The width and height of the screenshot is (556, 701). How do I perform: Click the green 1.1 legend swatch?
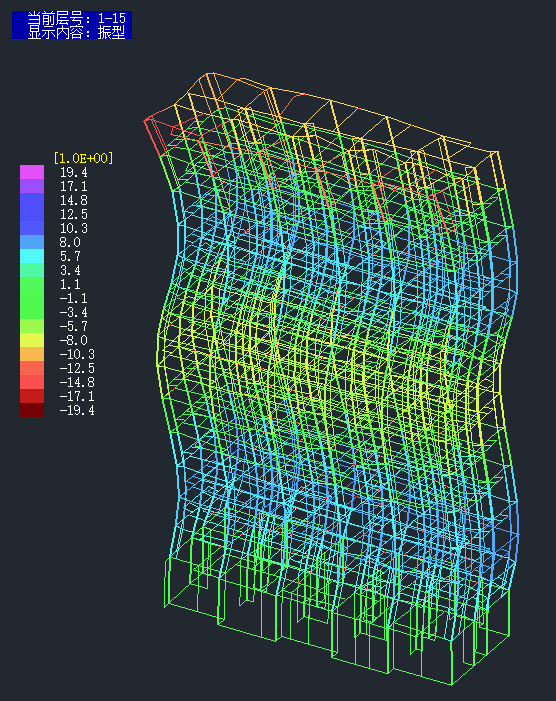click(x=32, y=284)
